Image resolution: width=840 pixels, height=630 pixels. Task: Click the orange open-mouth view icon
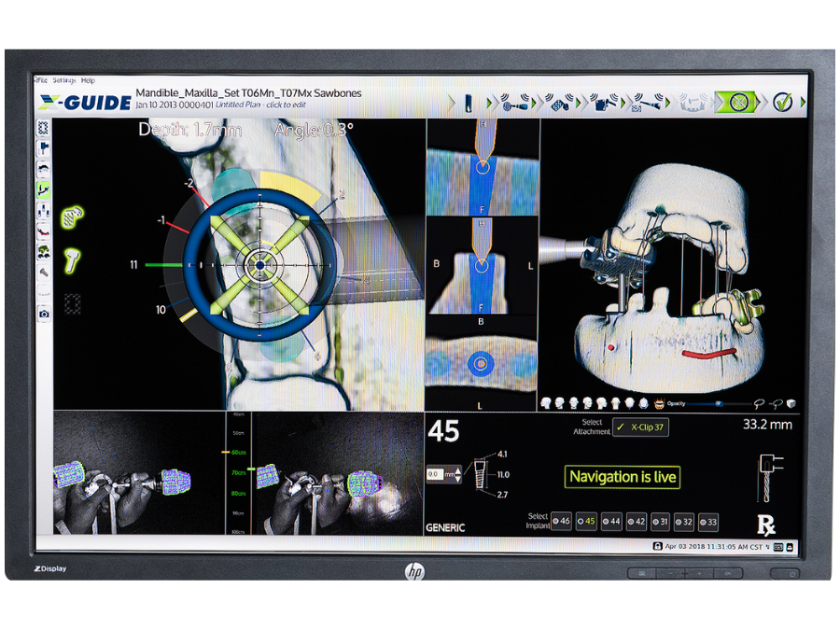(x=659, y=403)
